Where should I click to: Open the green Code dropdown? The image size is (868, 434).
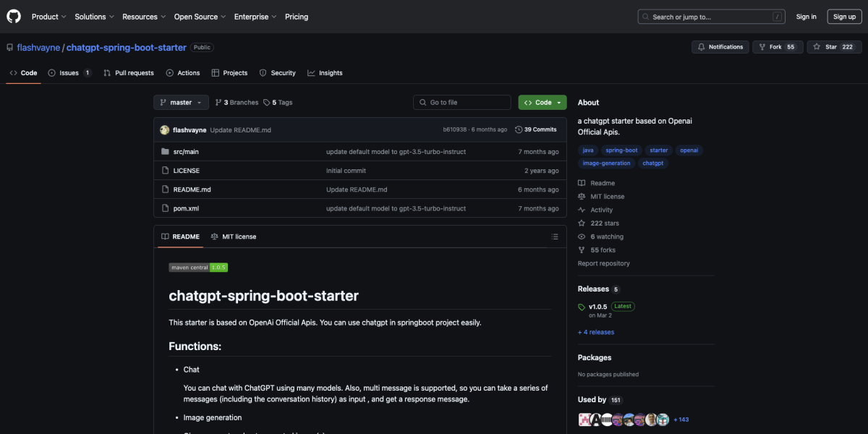pos(542,102)
